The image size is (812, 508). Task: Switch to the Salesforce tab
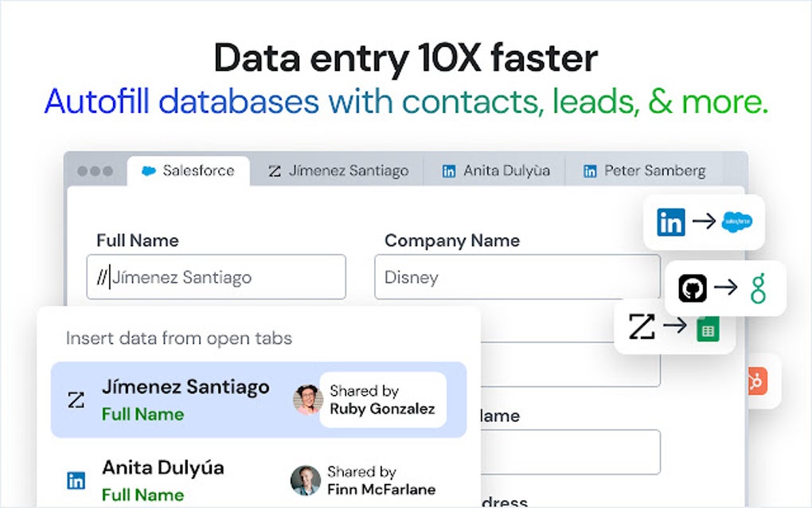point(189,171)
